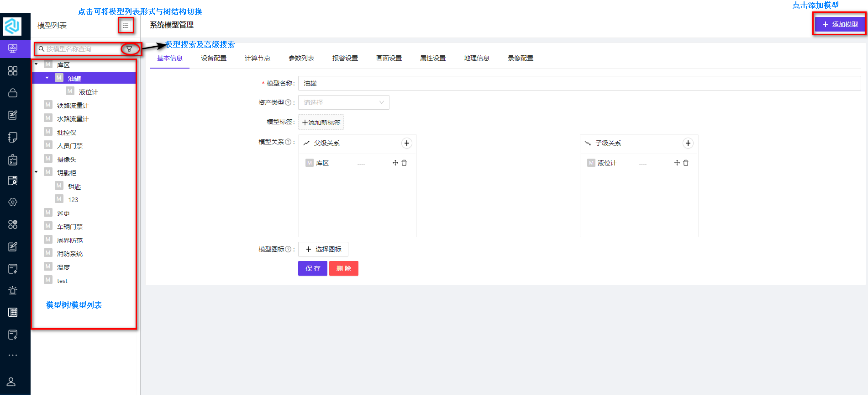Image resolution: width=868 pixels, height=395 pixels.
Task: Click the help icon next to 模型关系
Action: pos(288,142)
